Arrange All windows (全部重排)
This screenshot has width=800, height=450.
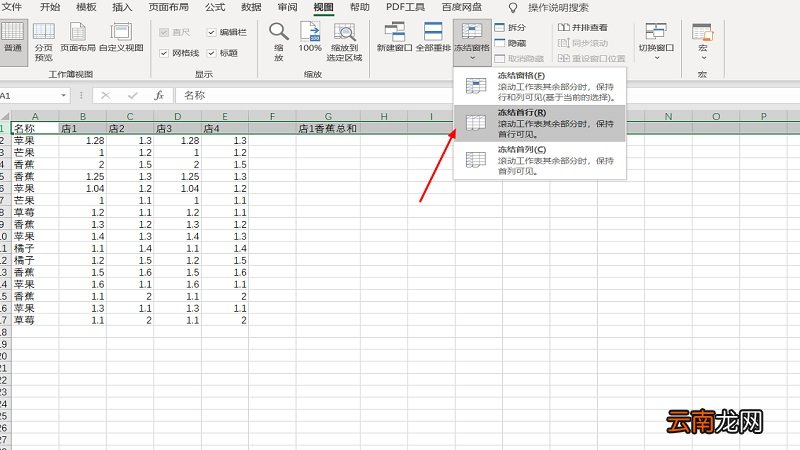pyautogui.click(x=433, y=38)
